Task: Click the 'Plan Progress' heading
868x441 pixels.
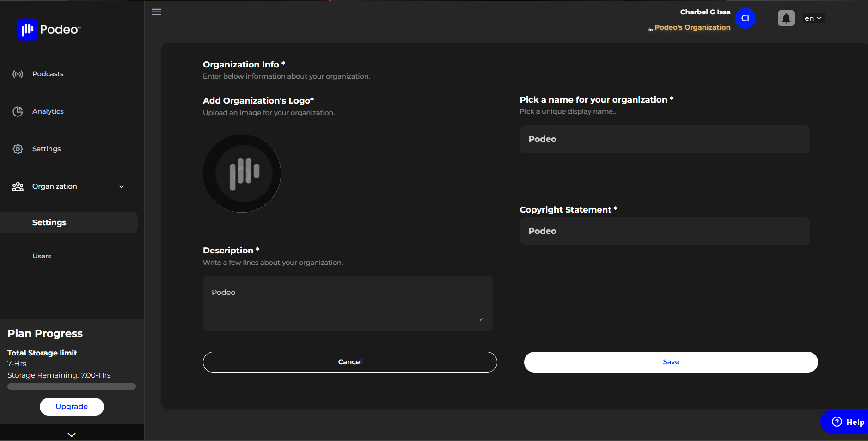Action: (45, 334)
